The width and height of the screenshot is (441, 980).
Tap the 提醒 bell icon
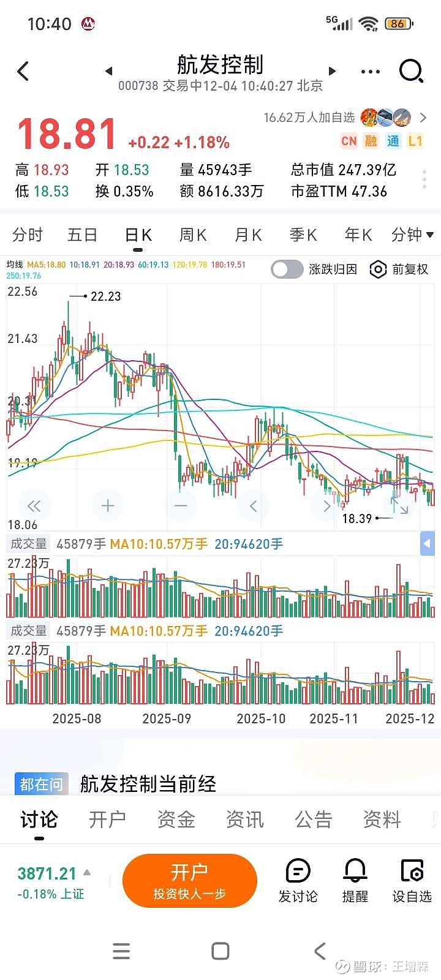tap(355, 881)
